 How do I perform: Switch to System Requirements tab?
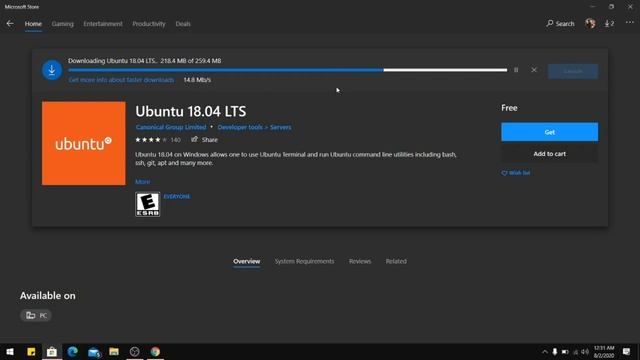tap(304, 261)
